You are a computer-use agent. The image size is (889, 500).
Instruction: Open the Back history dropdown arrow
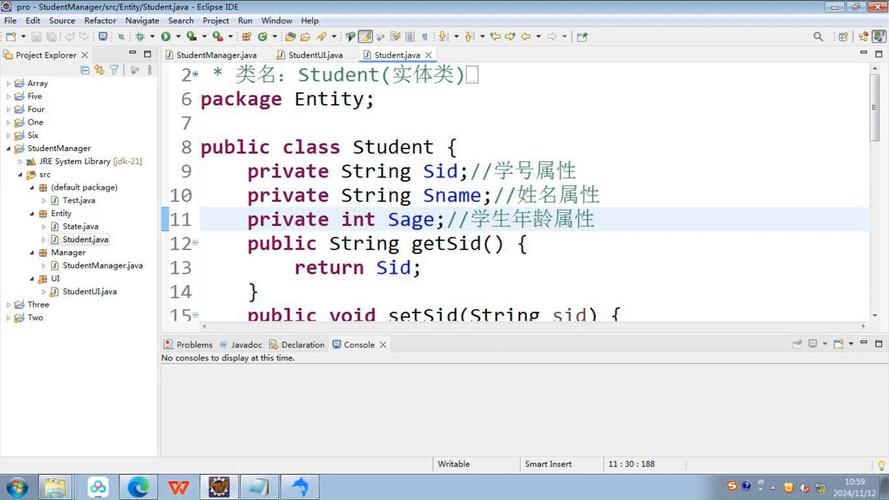[538, 37]
